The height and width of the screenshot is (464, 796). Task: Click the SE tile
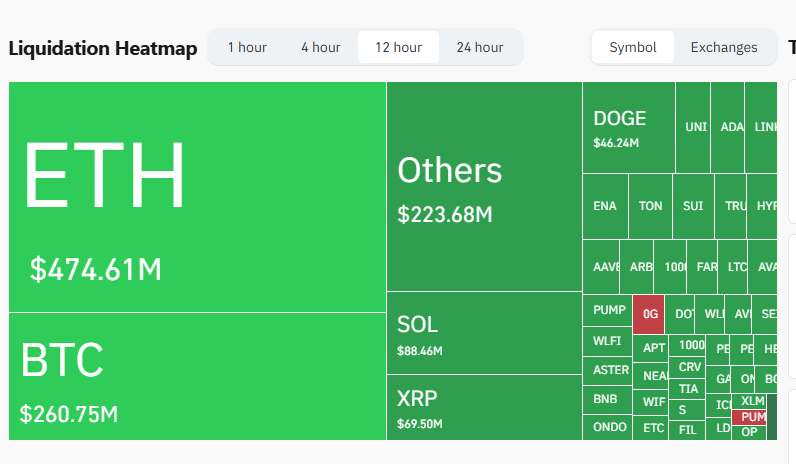[x=765, y=314]
